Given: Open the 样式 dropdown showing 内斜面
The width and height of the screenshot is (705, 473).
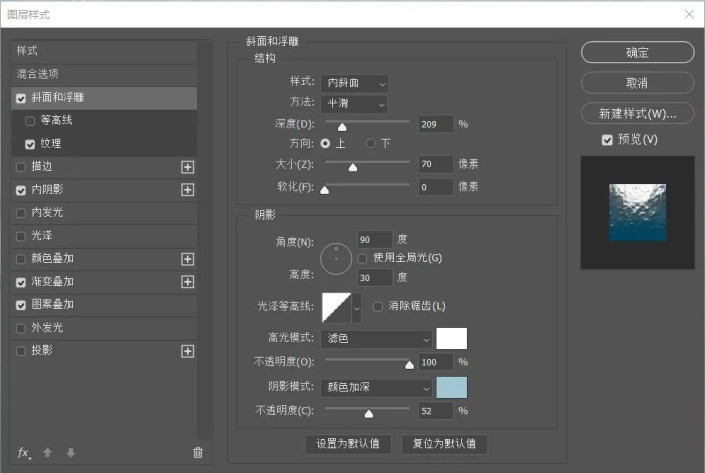Looking at the screenshot, I should 354,84.
